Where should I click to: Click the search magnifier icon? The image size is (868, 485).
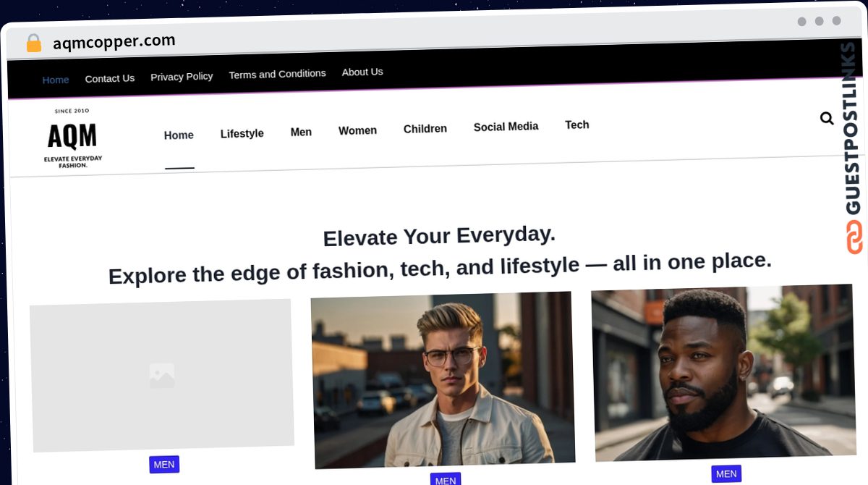827,118
